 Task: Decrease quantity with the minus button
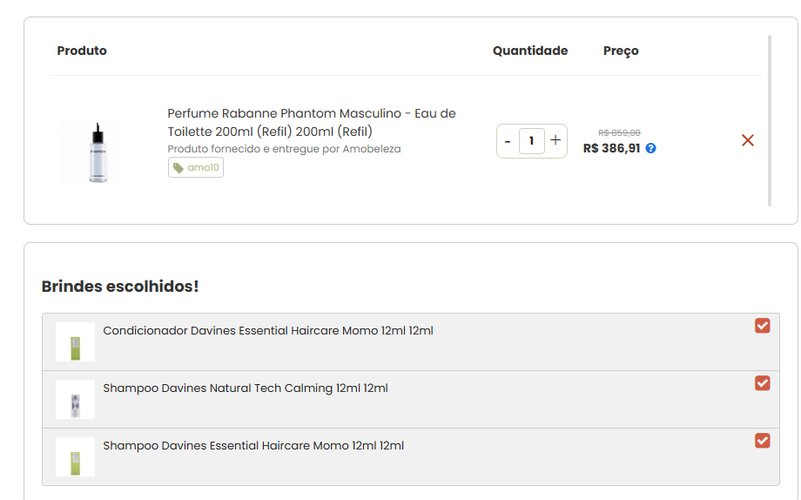pyautogui.click(x=508, y=141)
